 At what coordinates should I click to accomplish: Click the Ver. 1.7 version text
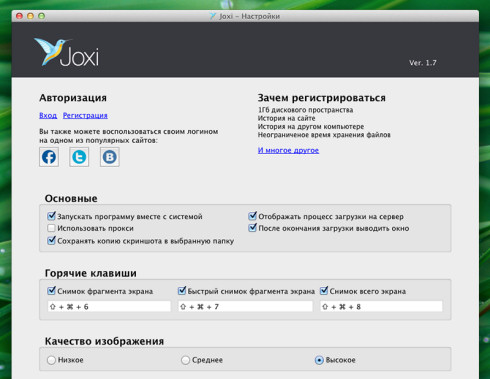(x=423, y=63)
